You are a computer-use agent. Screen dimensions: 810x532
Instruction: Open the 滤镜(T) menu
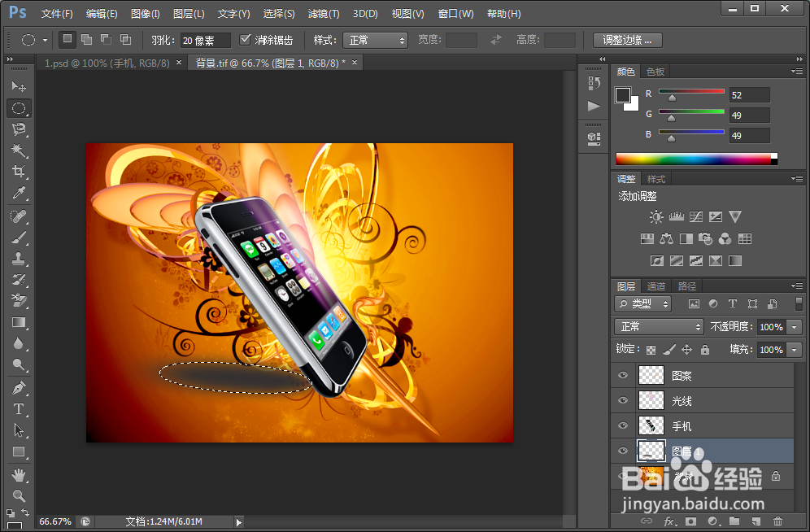(324, 14)
